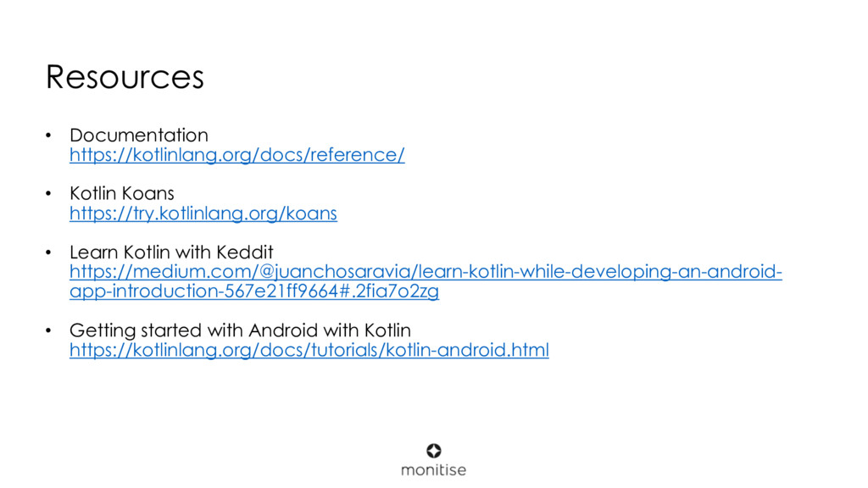Click Getting started with Android with Kotlin heading
This screenshot has height=488, width=868.
coord(240,330)
